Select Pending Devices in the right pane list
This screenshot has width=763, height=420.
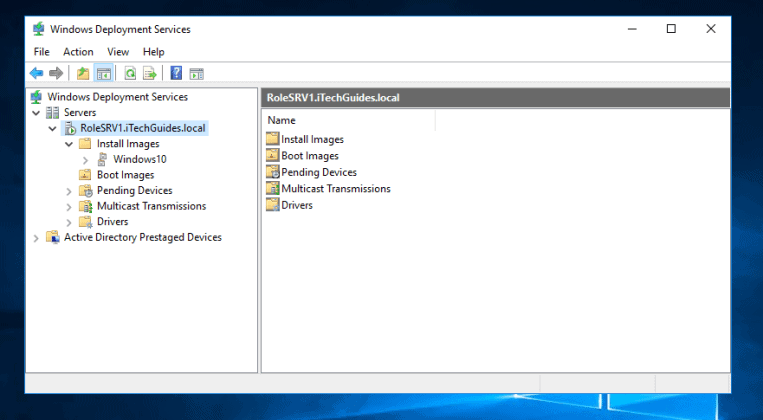(318, 172)
